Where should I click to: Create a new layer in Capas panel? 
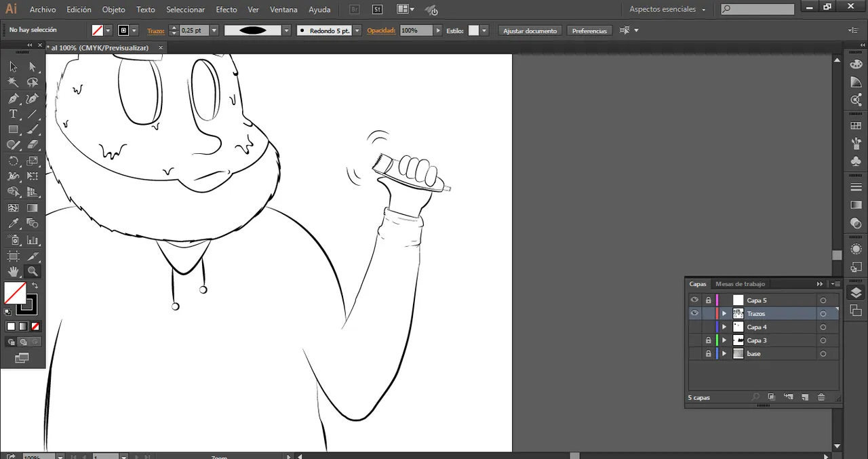(x=805, y=397)
